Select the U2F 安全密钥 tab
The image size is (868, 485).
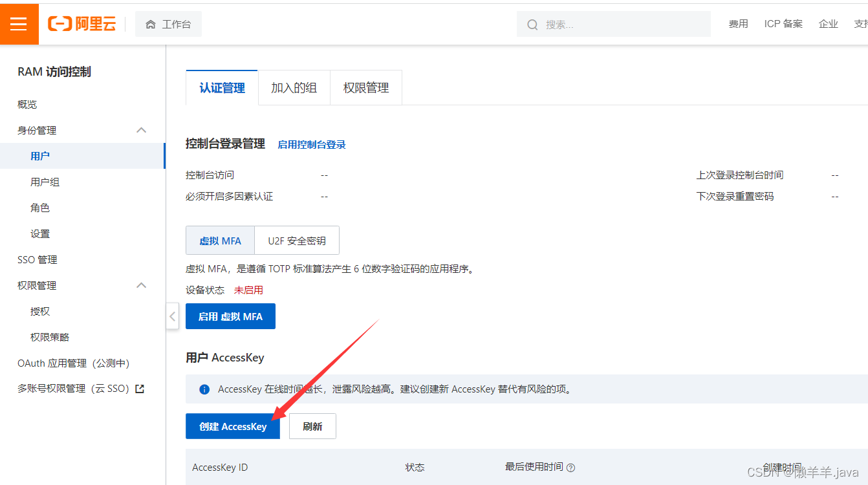(297, 241)
